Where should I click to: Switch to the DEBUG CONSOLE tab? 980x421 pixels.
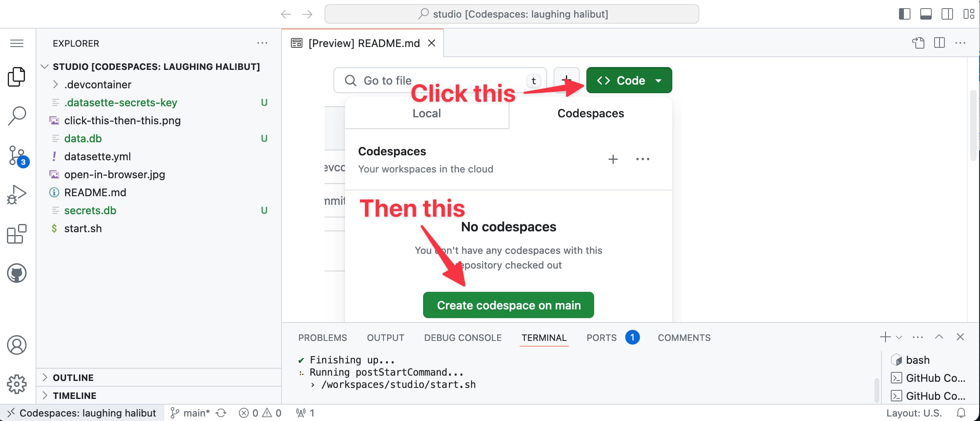click(x=463, y=338)
